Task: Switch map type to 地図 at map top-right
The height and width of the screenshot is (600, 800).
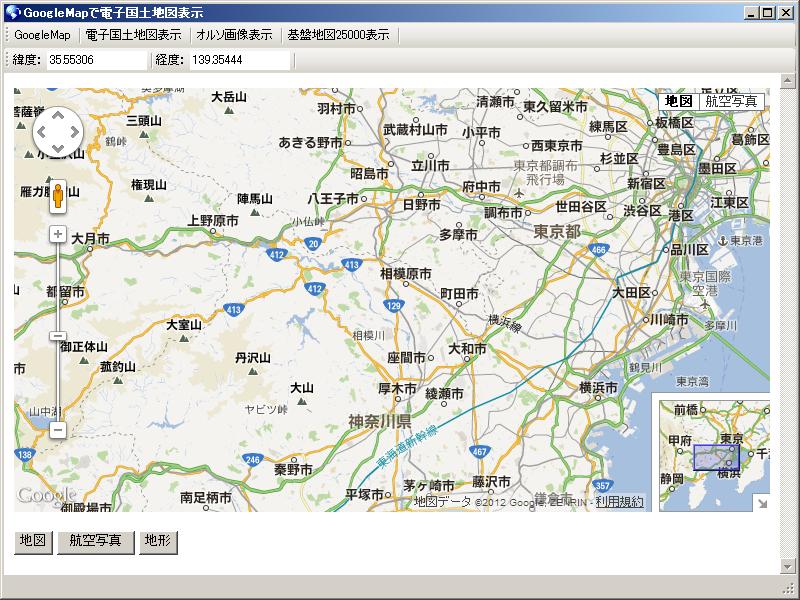Action: (x=679, y=101)
